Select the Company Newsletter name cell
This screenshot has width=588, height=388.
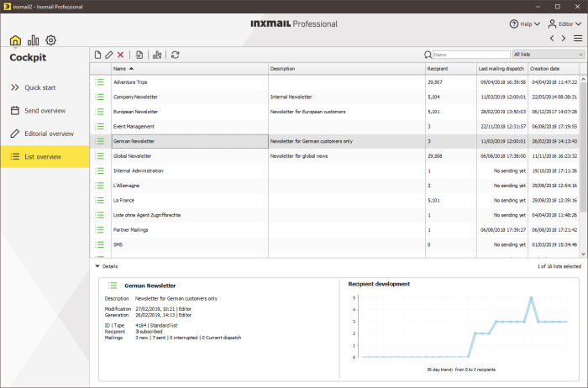(x=190, y=97)
